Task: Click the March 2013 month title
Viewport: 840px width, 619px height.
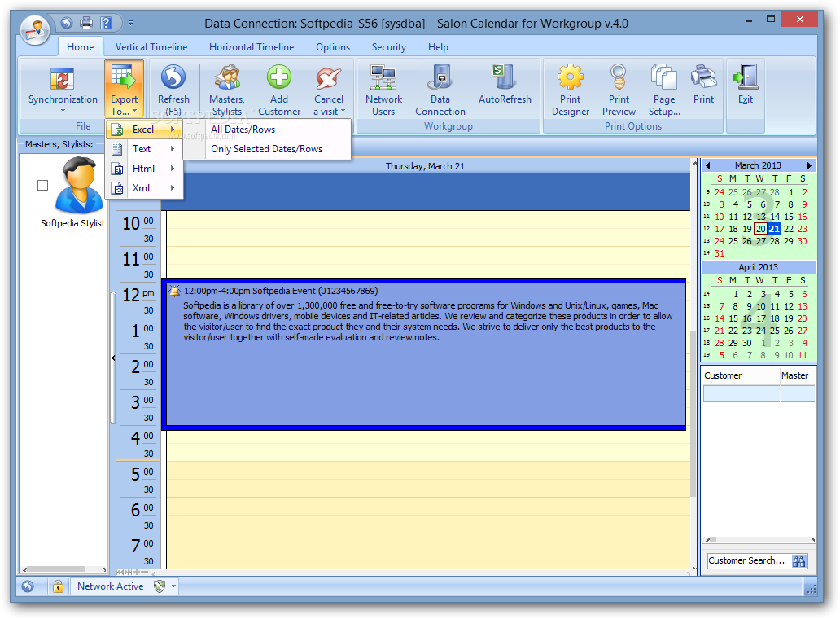Action: pyautogui.click(x=758, y=165)
